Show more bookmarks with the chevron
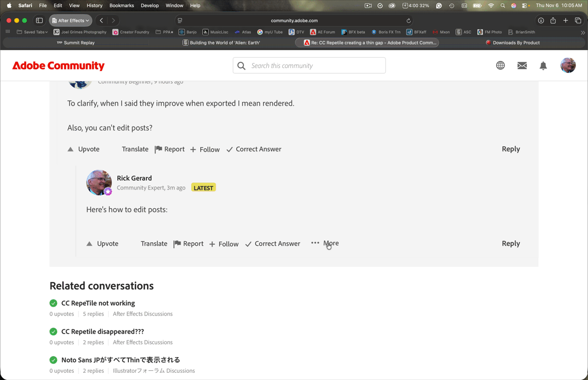The width and height of the screenshot is (588, 380). [x=582, y=33]
